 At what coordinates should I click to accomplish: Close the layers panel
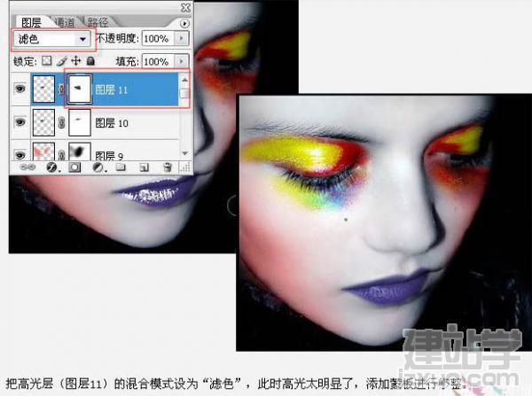tap(185, 8)
